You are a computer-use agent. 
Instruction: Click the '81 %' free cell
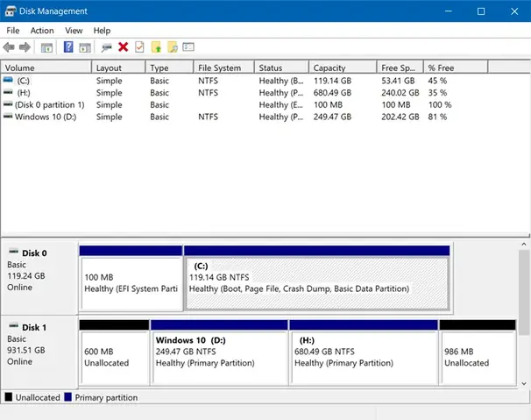tap(437, 117)
